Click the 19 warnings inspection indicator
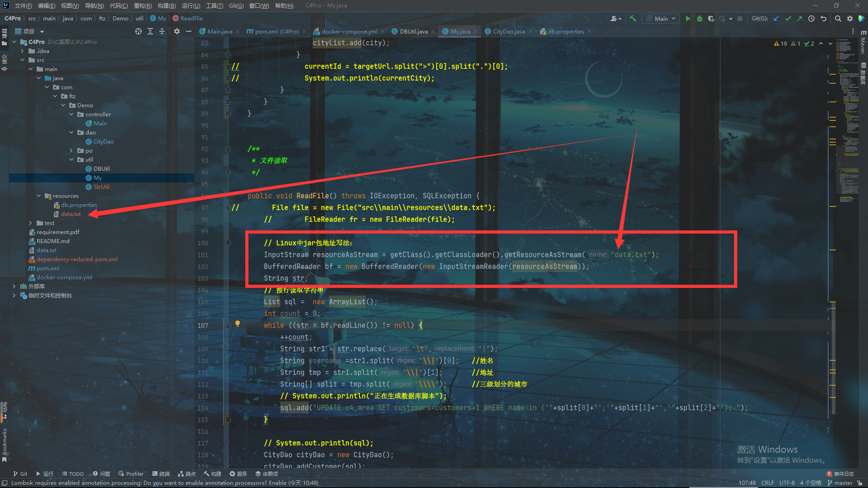 point(781,43)
